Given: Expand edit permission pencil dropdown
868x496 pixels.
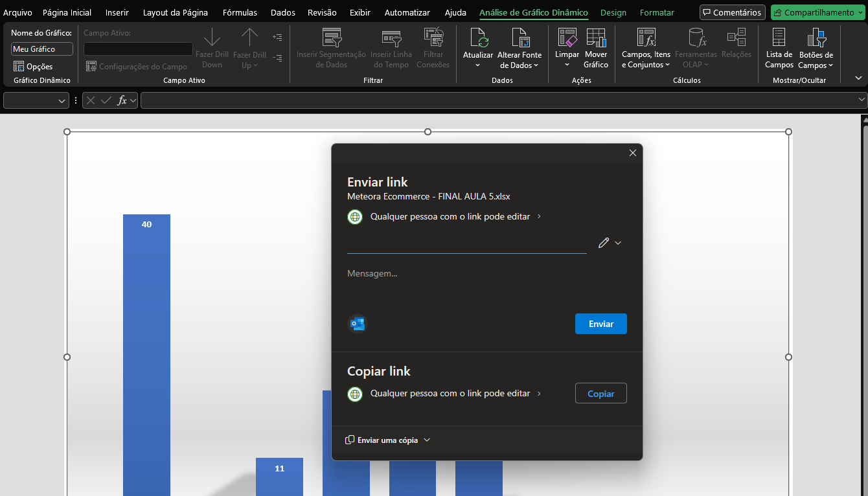Looking at the screenshot, I should [610, 243].
